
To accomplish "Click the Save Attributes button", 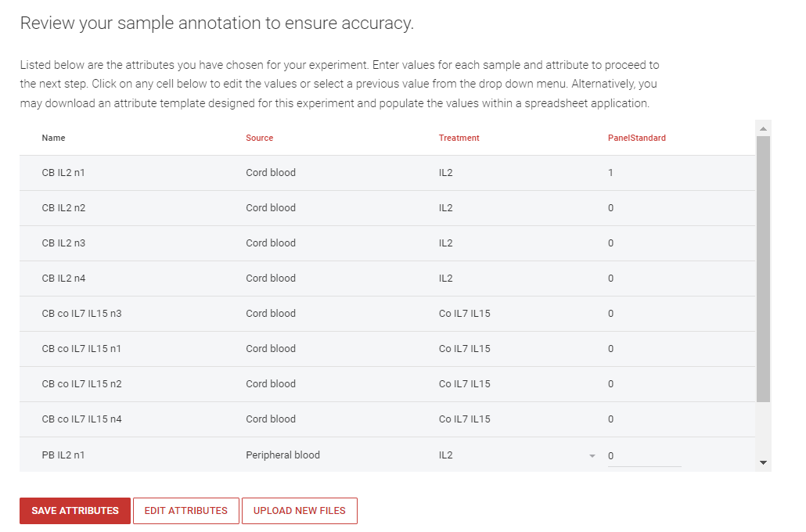I will [75, 510].
